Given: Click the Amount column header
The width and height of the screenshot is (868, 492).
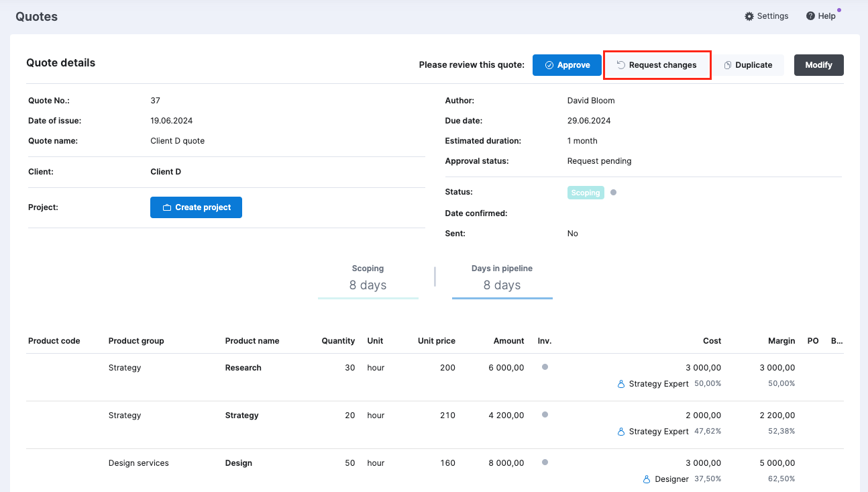Looking at the screenshot, I should click(x=509, y=341).
